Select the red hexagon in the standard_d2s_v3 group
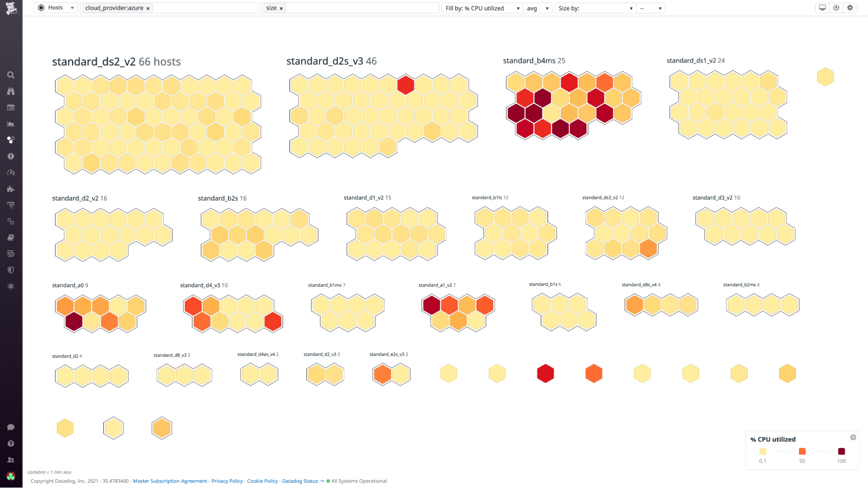 click(405, 85)
